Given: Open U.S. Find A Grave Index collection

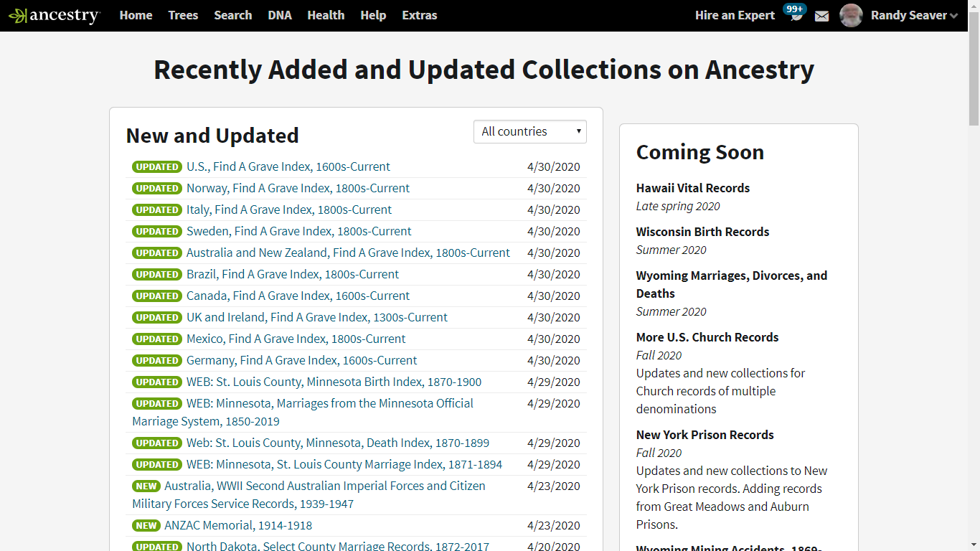Looking at the screenshot, I should pos(288,166).
